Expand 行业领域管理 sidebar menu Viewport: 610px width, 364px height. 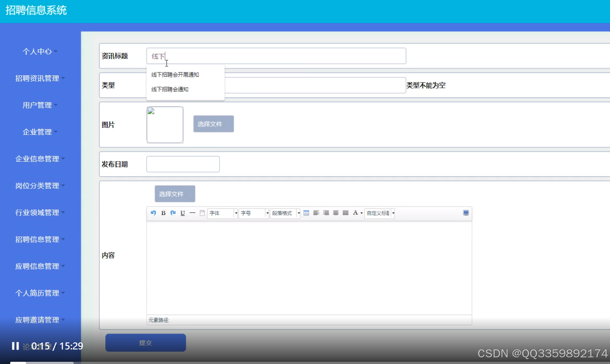click(x=40, y=213)
